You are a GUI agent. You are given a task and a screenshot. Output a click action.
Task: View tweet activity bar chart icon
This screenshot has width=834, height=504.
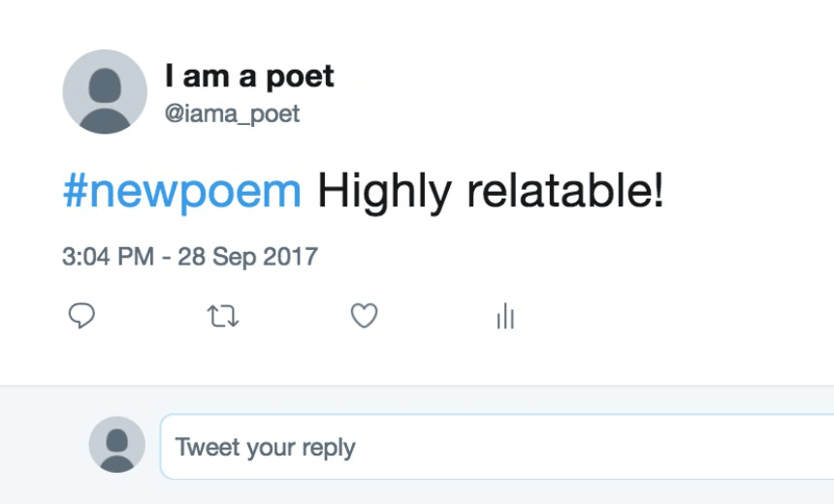(x=505, y=316)
